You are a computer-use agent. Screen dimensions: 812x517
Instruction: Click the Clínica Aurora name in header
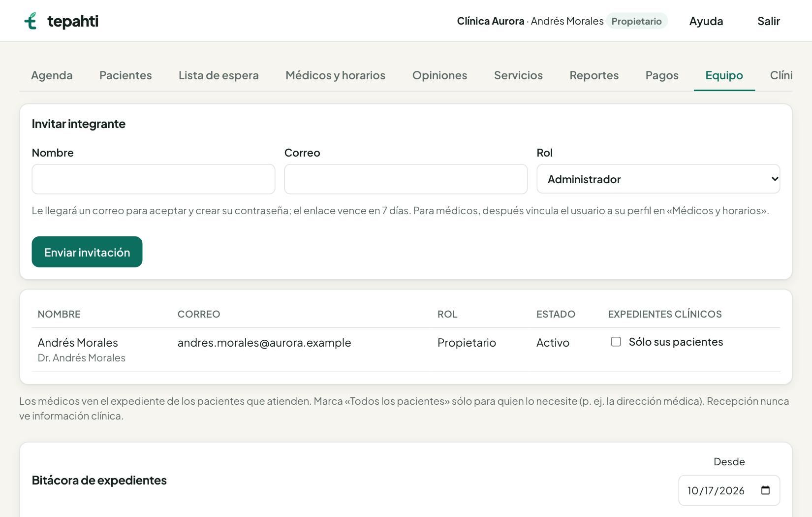(491, 21)
